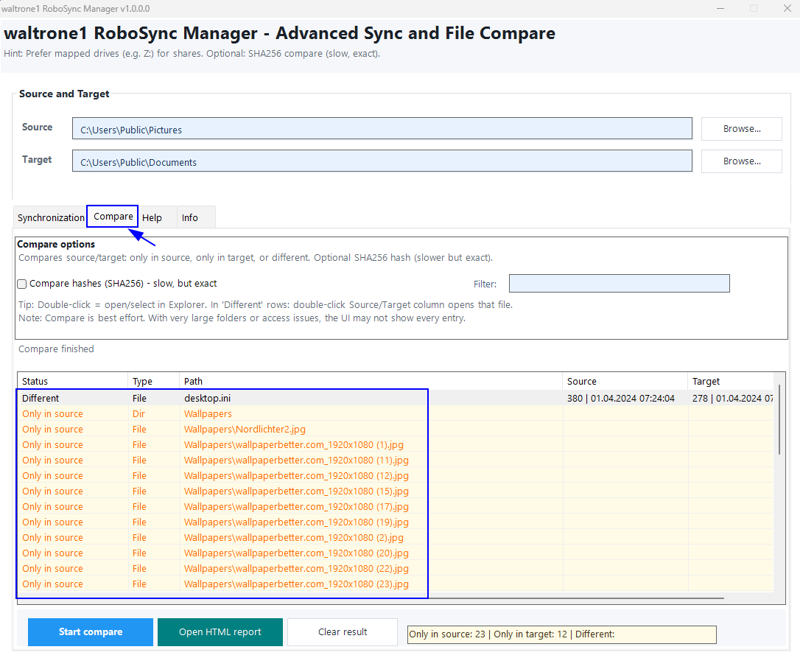Click Browse next to the Target path

[x=741, y=161]
